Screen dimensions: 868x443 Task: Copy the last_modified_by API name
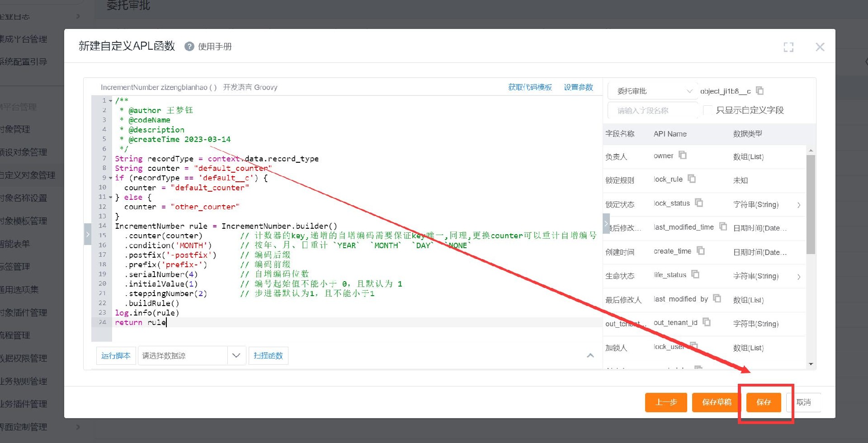(x=717, y=298)
